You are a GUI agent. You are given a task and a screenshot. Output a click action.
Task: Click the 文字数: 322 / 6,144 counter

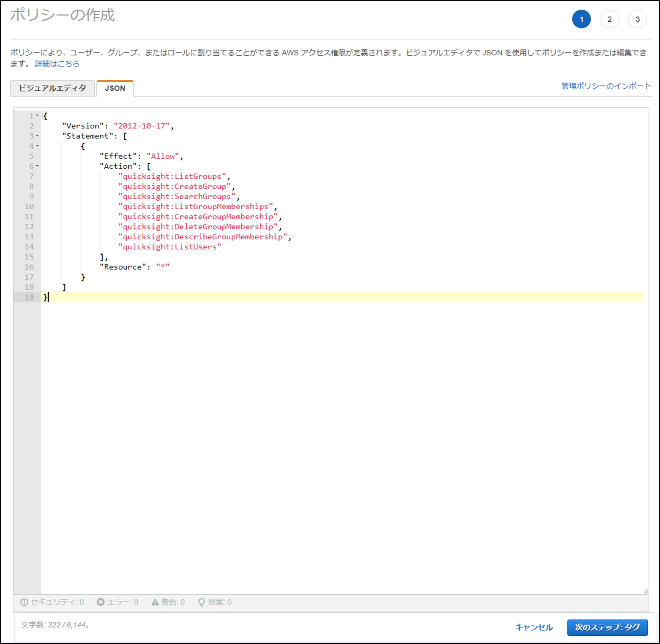[x=55, y=625]
